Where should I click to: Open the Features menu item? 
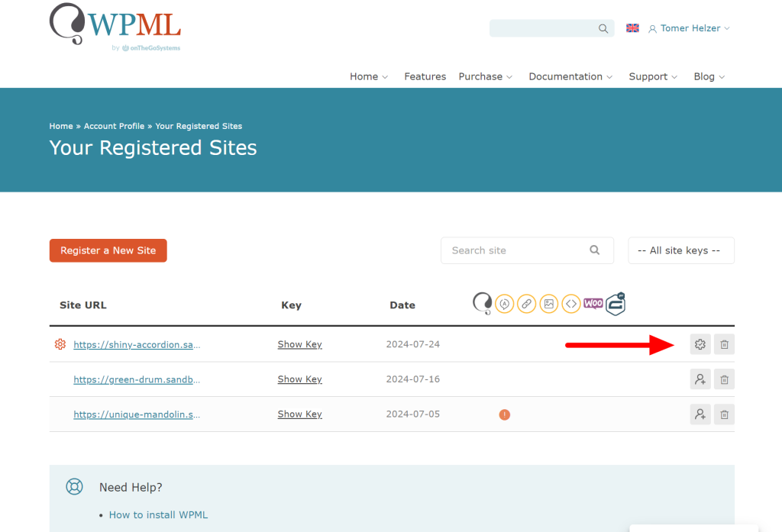pyautogui.click(x=425, y=76)
